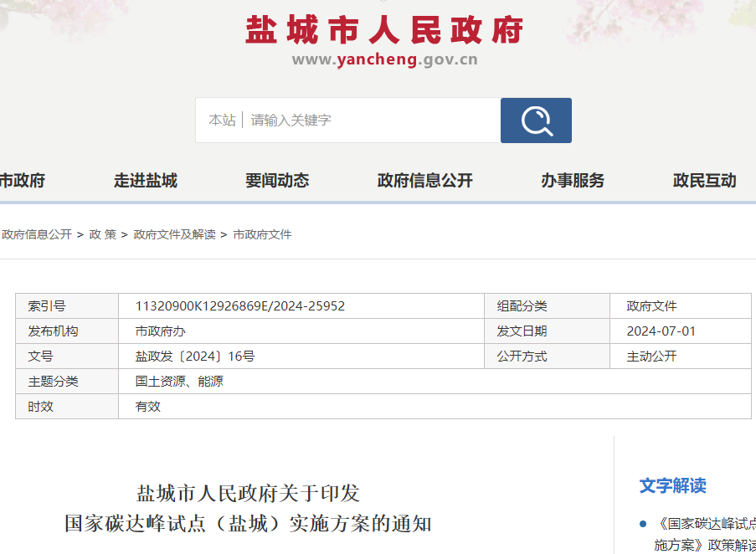
Task: Select the 本站 search scope label
Action: (x=222, y=121)
